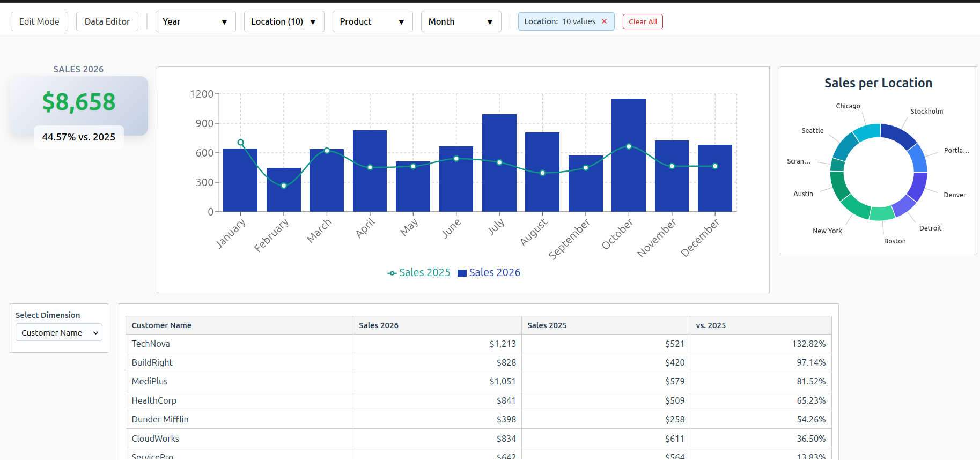Open the Customer Name dimension selector
The width and height of the screenshot is (980, 460).
tap(59, 333)
